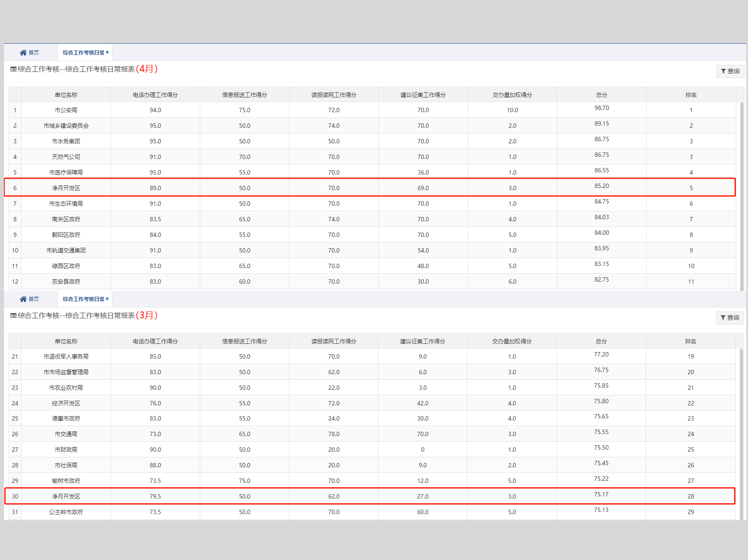This screenshot has width=748, height=560.
Task: Click the 总分 column header in the 4月 table
Action: (602, 95)
